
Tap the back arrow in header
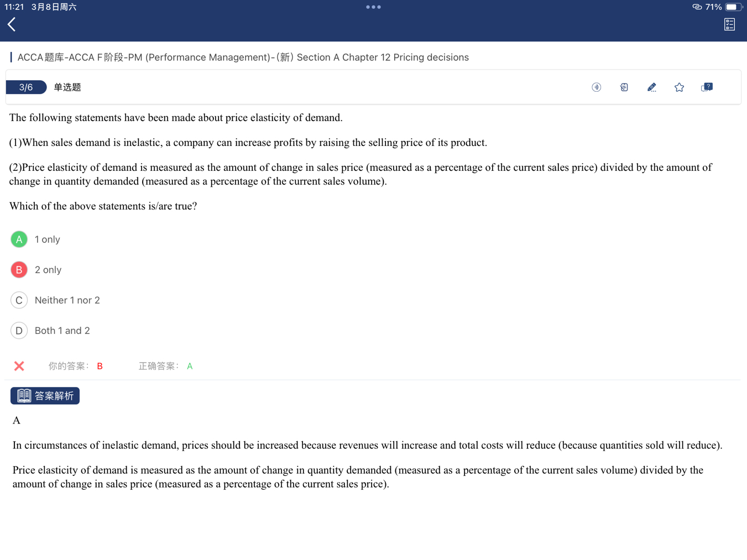(x=12, y=24)
